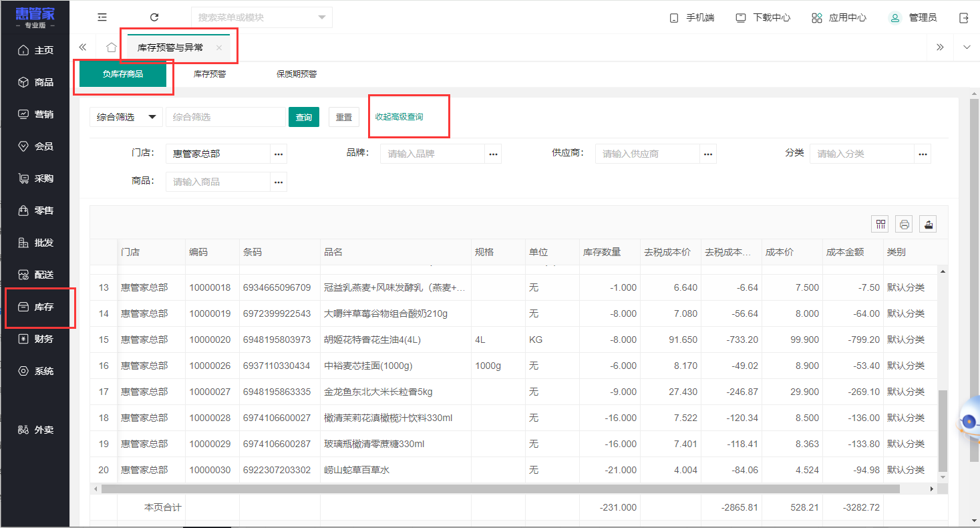Switch to 负库存商品 tab
Viewport: 980px width, 528px height.
[x=122, y=74]
